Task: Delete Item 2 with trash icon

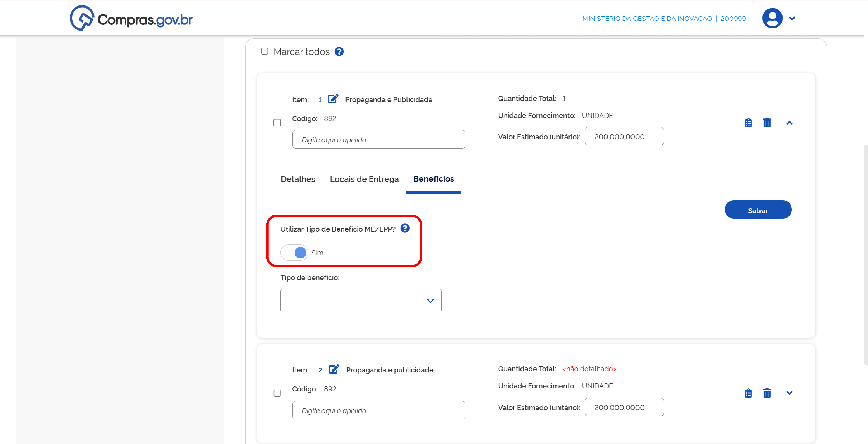Action: click(767, 393)
